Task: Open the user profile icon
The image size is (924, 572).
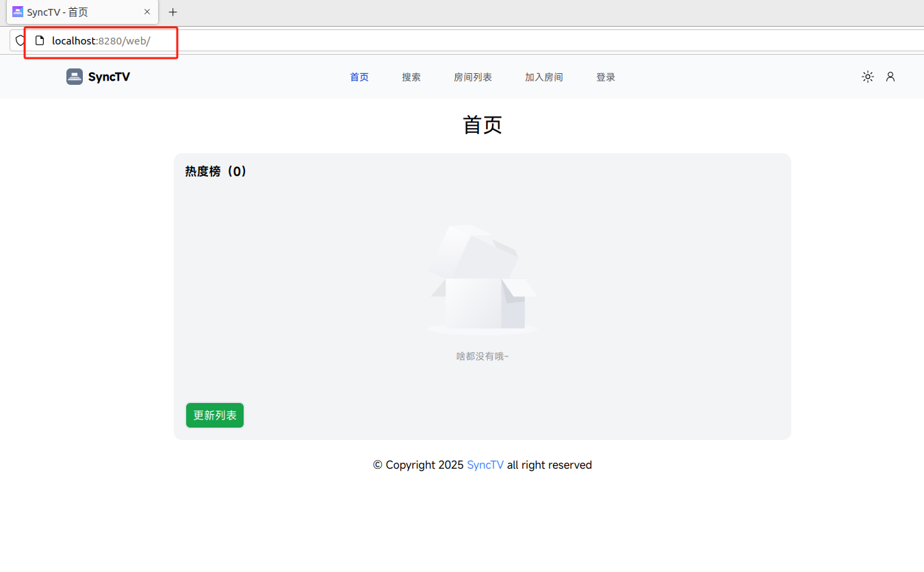Action: [x=890, y=77]
